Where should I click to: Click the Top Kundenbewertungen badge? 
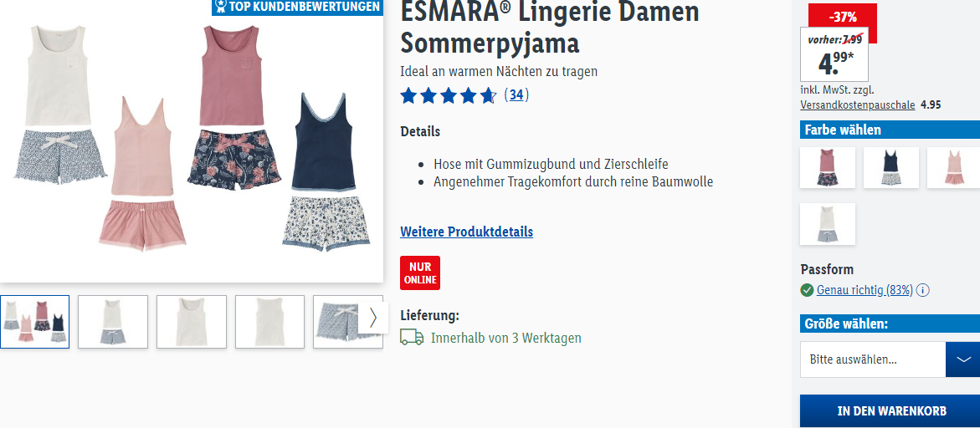pyautogui.click(x=297, y=7)
